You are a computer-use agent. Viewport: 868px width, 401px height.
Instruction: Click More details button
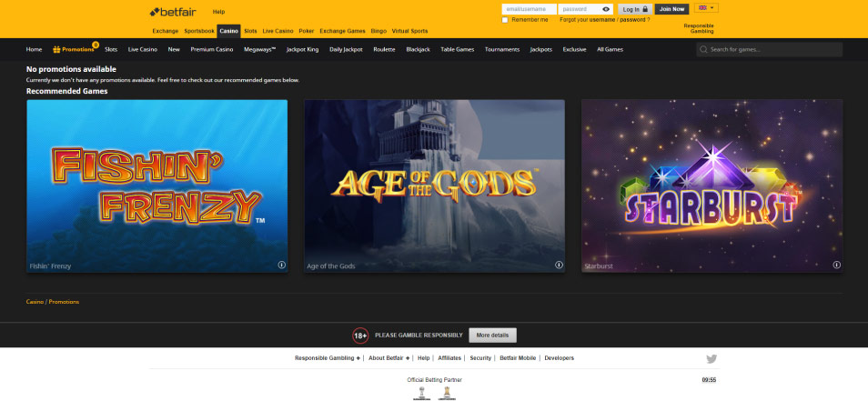(492, 336)
